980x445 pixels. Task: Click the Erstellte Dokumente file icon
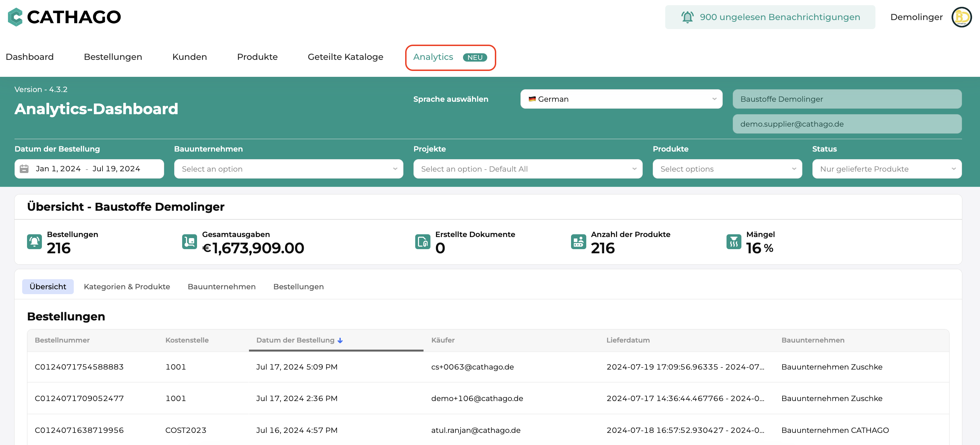point(423,242)
